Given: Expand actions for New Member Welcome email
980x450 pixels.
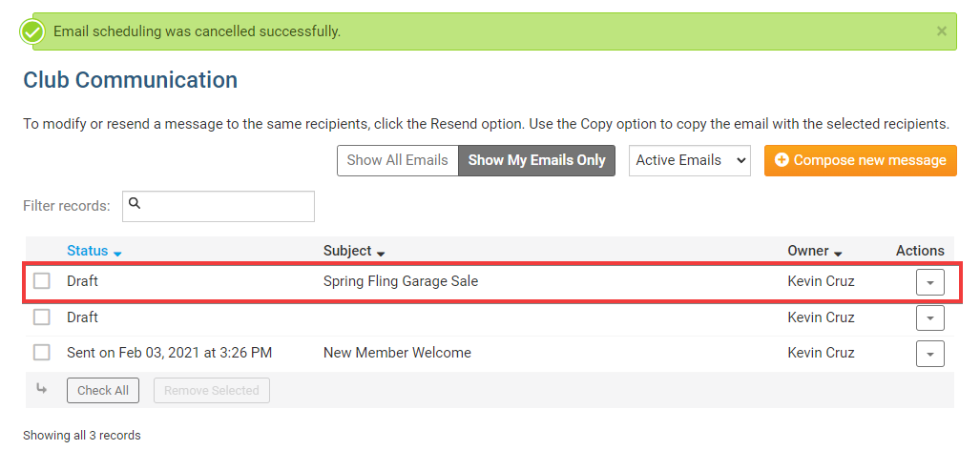Looking at the screenshot, I should [x=929, y=354].
